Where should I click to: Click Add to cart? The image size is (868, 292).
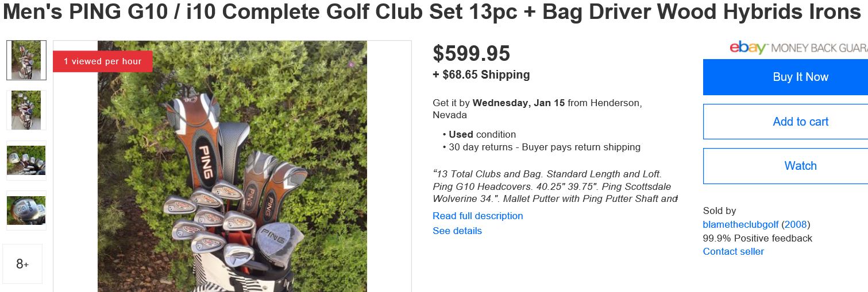pos(800,122)
